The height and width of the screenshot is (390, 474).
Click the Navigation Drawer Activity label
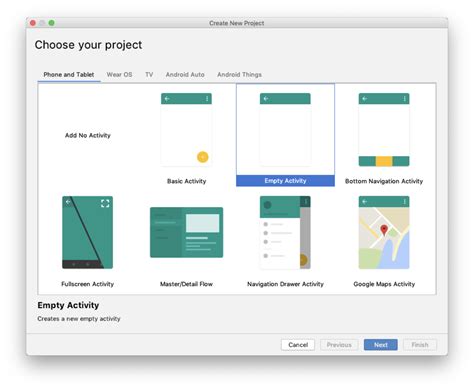pos(285,284)
